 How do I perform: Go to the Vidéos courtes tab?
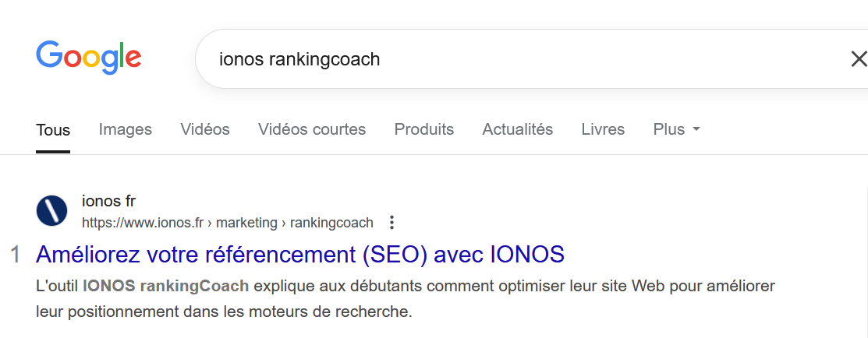(x=312, y=129)
